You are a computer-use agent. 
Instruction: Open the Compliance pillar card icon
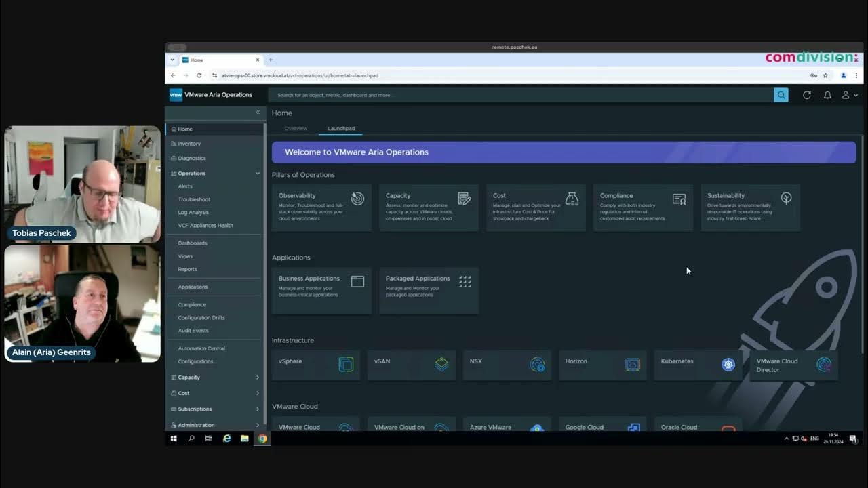coord(679,199)
